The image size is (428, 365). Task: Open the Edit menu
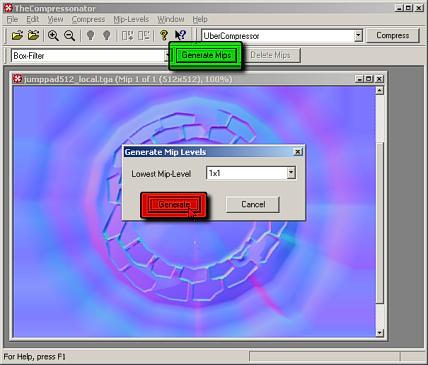click(33, 19)
